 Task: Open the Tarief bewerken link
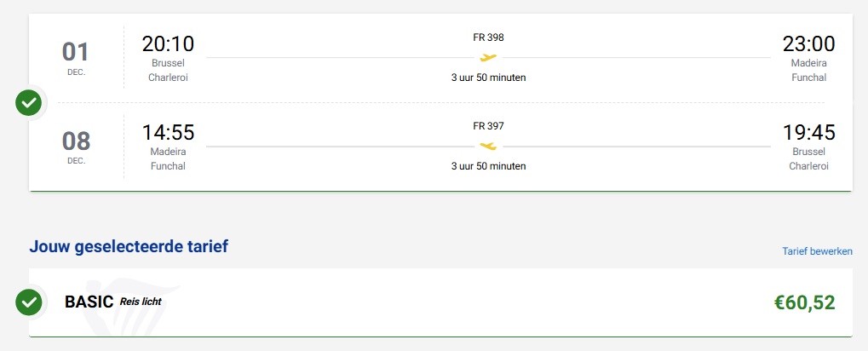tap(817, 251)
